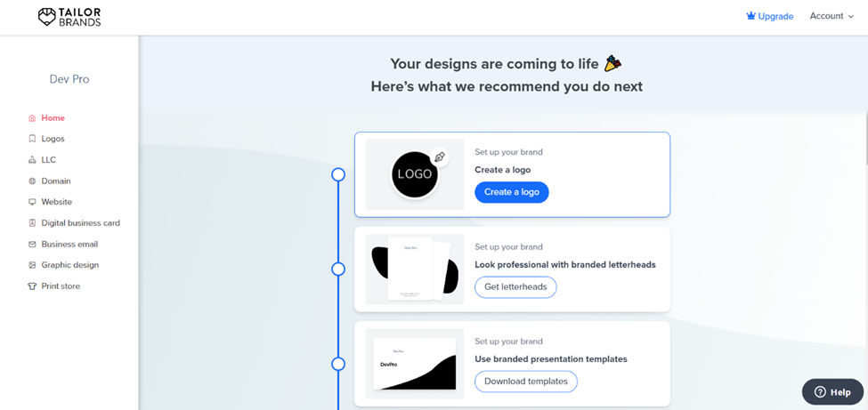Expand the Account dropdown menu
The width and height of the screenshot is (868, 410).
coord(832,16)
